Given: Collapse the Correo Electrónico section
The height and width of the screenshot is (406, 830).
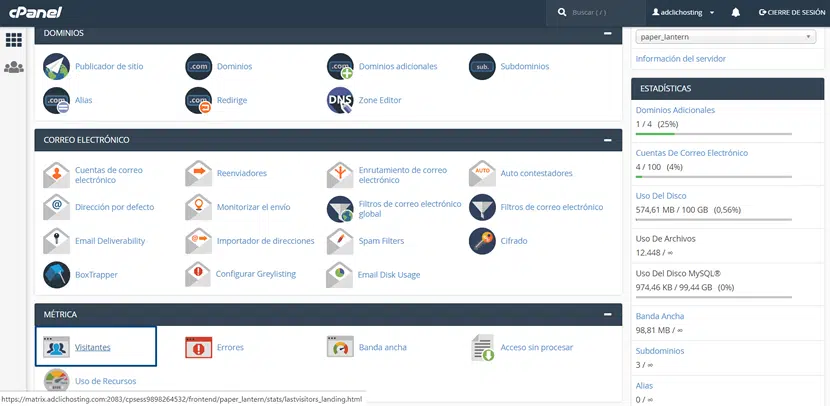Looking at the screenshot, I should coord(607,140).
